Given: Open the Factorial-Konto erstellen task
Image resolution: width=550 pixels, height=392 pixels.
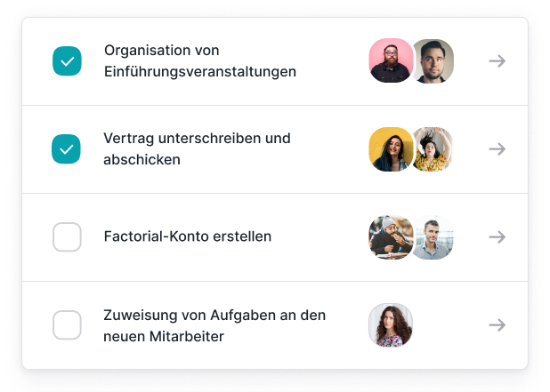Looking at the screenshot, I should click(x=188, y=236).
